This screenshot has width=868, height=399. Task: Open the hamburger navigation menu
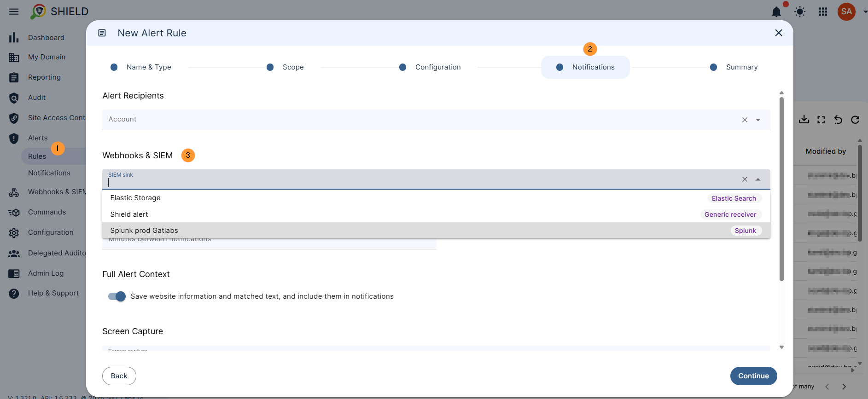pyautogui.click(x=14, y=12)
